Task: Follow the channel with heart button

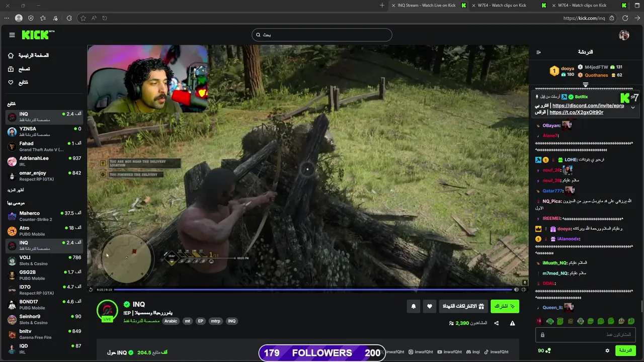Action: (429, 306)
